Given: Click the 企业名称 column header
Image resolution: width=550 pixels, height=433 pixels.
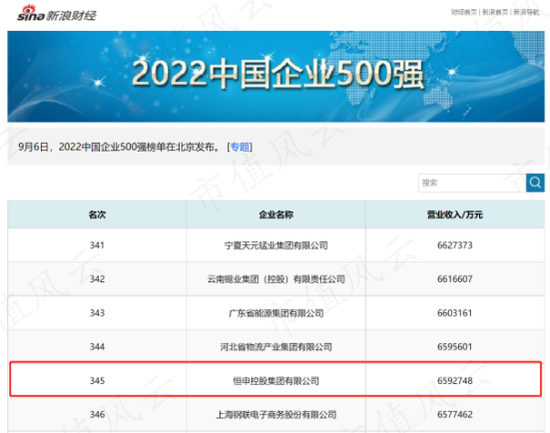Looking at the screenshot, I should coord(276,214).
